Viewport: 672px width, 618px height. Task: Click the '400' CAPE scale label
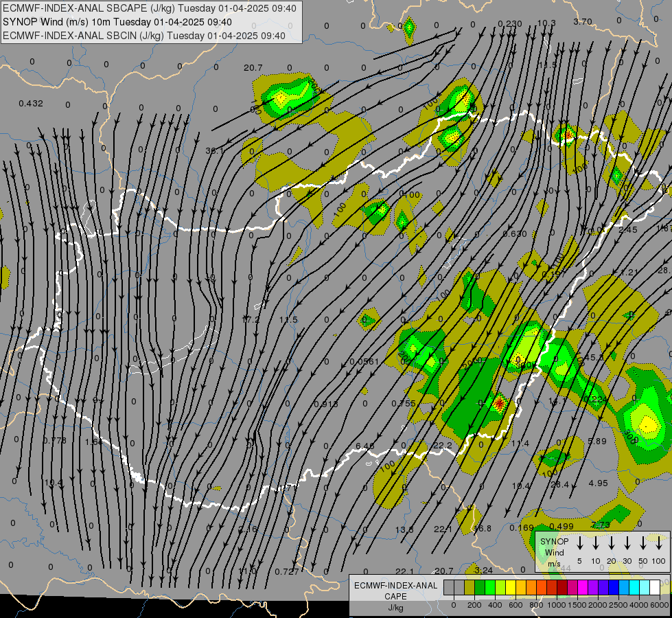click(x=495, y=605)
